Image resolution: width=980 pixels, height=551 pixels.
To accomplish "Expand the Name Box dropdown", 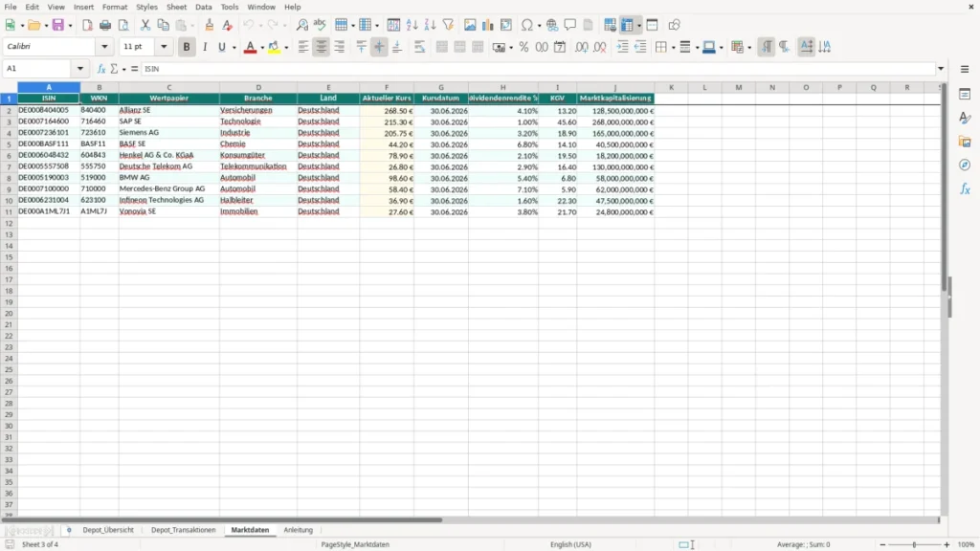I will [80, 69].
